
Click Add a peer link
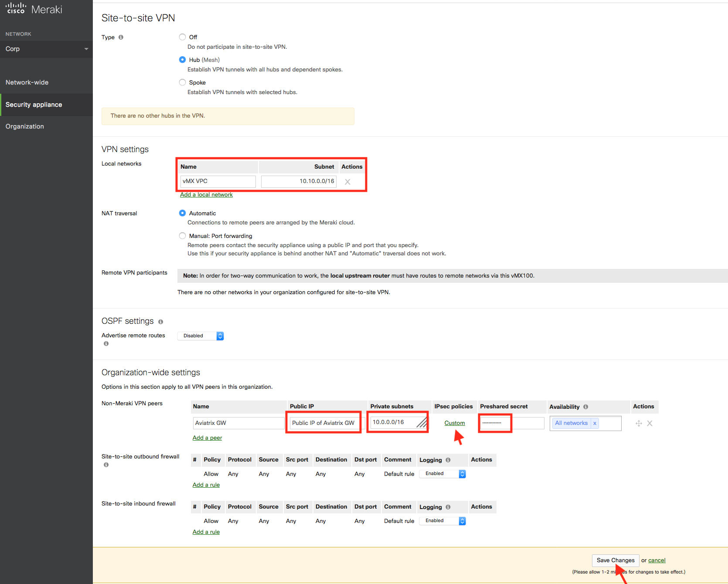207,438
